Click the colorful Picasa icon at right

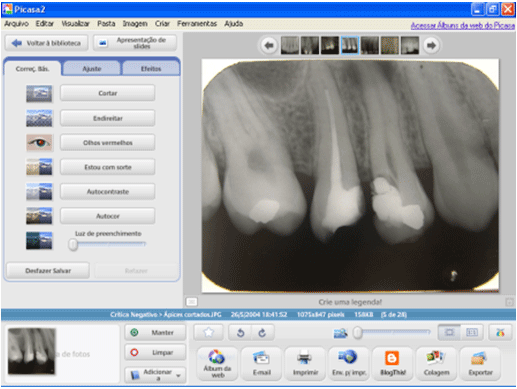(500, 332)
